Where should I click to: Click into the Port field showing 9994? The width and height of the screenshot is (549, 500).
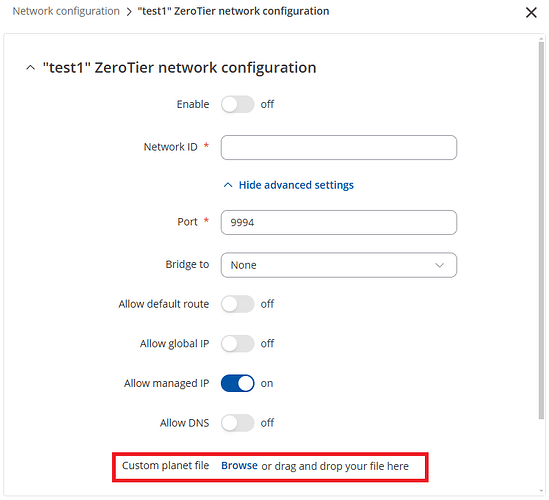339,222
